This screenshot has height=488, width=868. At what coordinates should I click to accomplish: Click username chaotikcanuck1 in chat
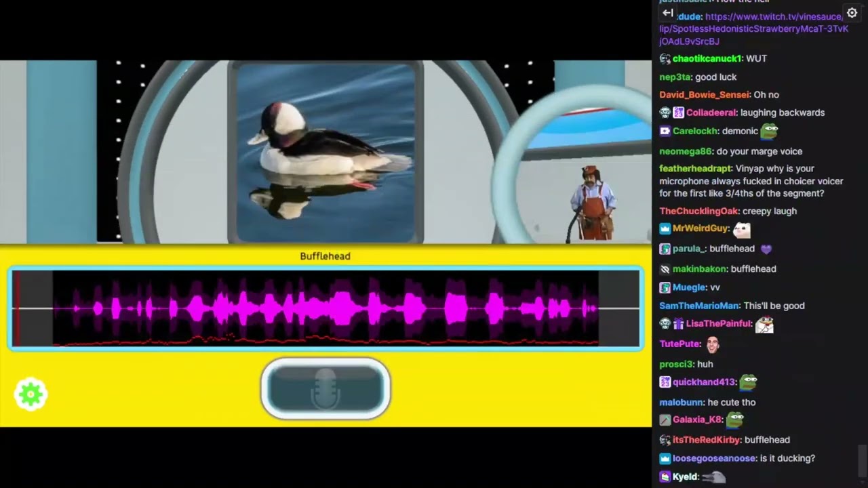click(707, 59)
